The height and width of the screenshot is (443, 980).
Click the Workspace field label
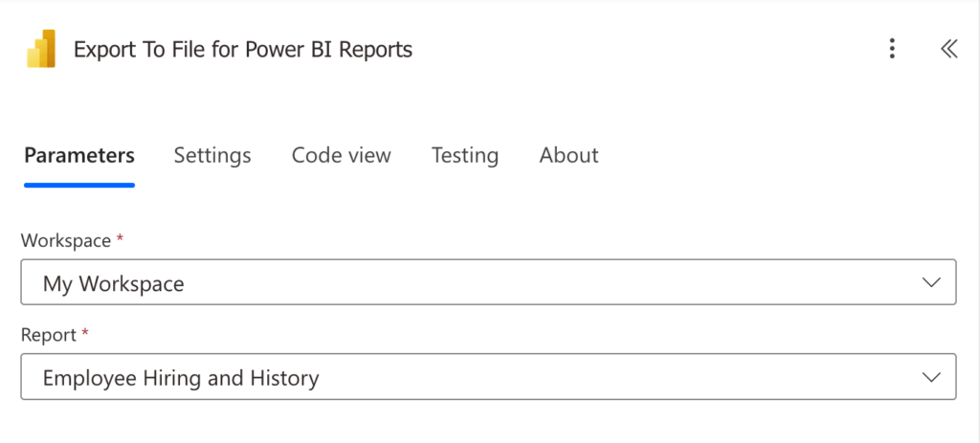pos(66,240)
